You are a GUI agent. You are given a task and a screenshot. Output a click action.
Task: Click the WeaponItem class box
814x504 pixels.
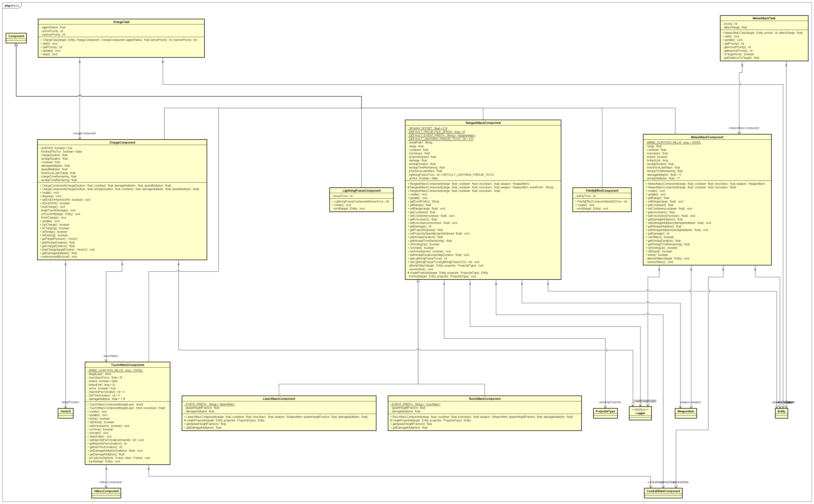[686, 413]
